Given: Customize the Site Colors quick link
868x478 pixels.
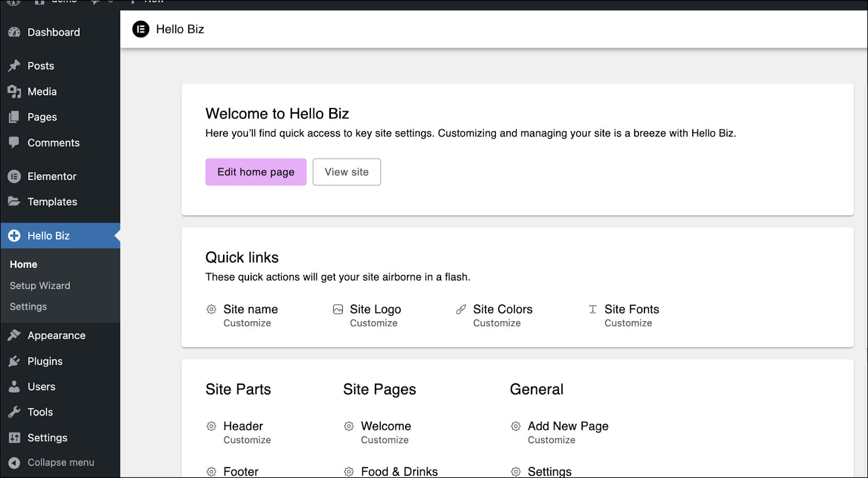Looking at the screenshot, I should [497, 323].
